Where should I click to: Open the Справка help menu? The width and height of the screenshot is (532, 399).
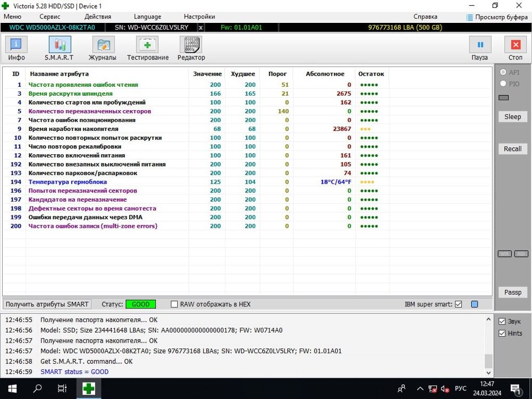coord(426,16)
